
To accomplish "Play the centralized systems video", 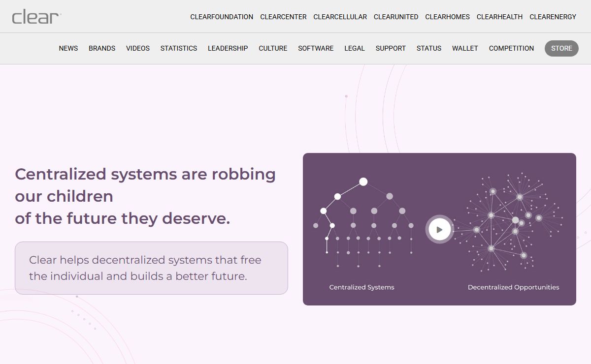I will pos(439,229).
